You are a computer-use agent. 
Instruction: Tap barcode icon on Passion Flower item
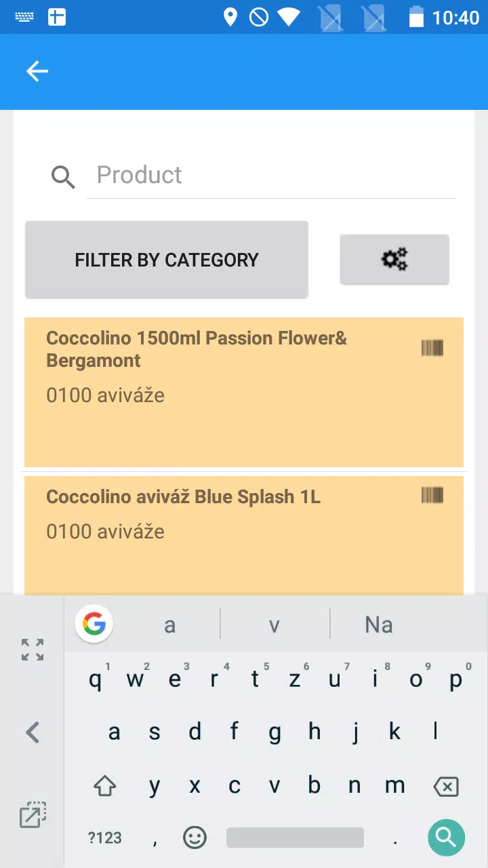(x=432, y=349)
